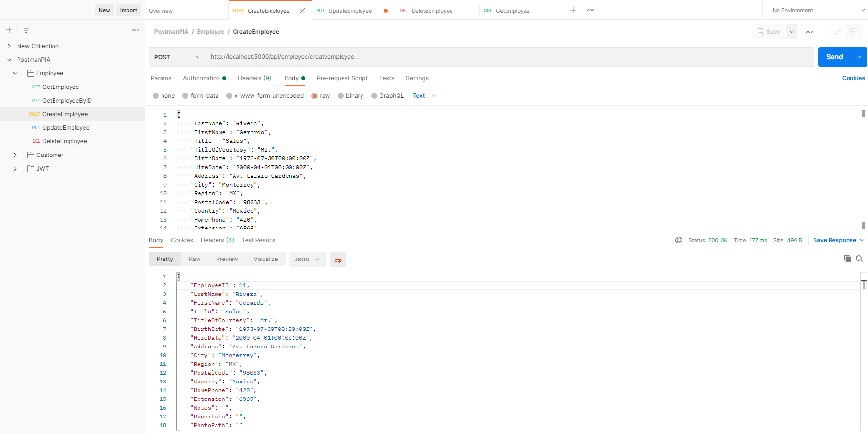This screenshot has width=868, height=434.
Task: Click the Import button
Action: 128,10
